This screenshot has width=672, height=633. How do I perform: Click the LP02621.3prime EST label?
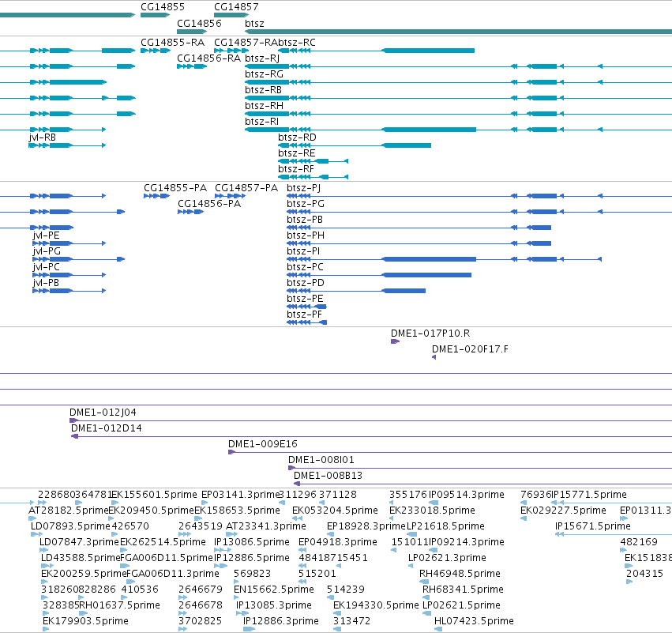click(x=447, y=558)
